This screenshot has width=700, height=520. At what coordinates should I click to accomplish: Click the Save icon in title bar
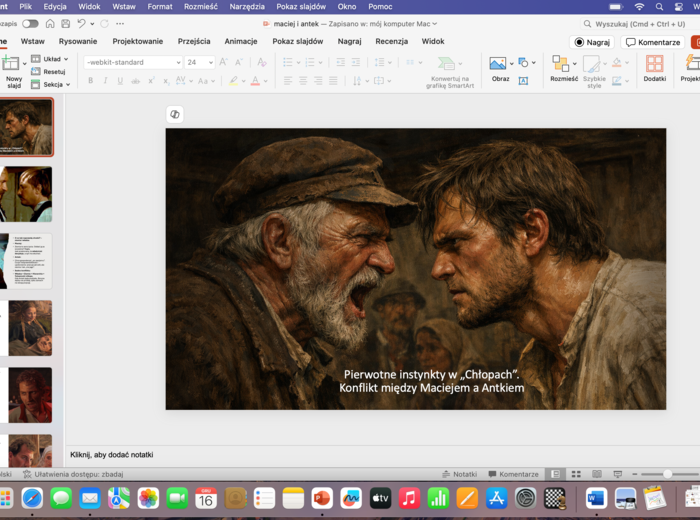coord(65,23)
